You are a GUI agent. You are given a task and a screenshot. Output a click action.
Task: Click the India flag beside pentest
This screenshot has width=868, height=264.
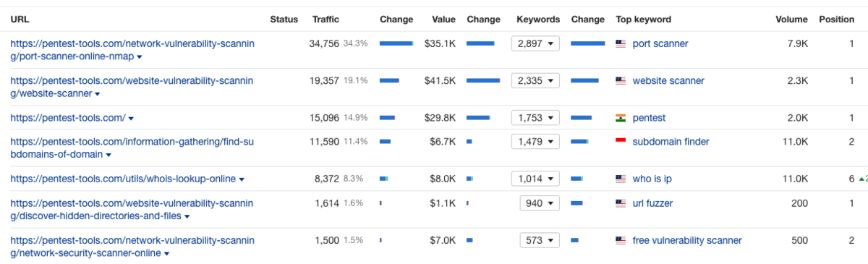620,118
